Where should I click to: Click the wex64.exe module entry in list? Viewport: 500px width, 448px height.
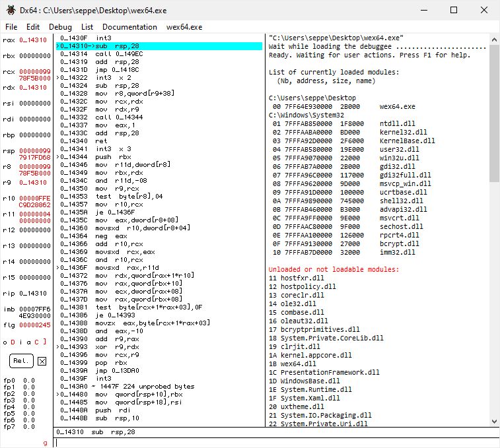pyautogui.click(x=343, y=106)
